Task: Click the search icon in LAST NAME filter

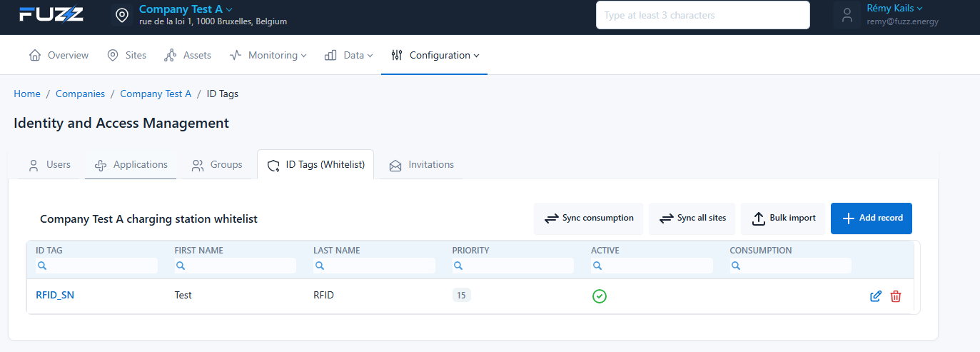Action: point(320,266)
